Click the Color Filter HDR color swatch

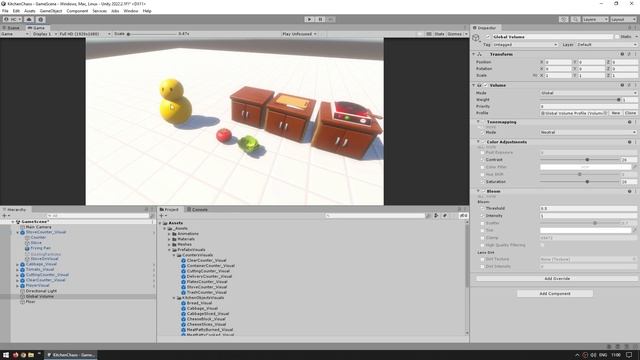pyautogui.click(x=585, y=167)
